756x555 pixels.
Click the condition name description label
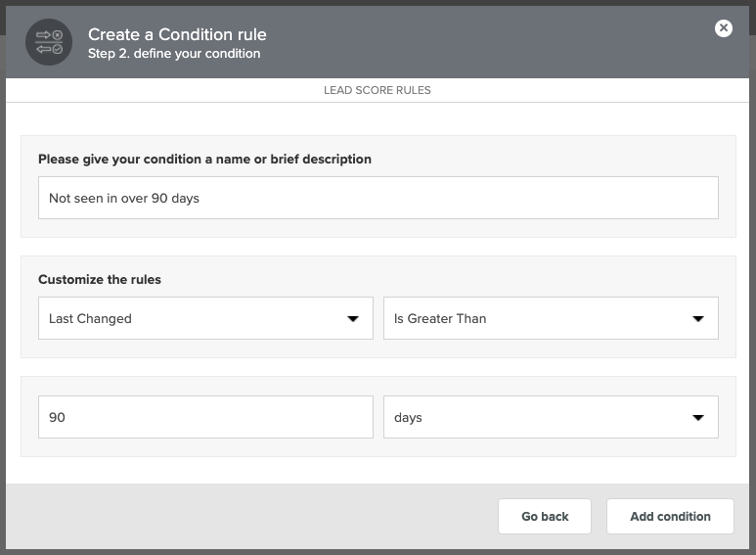pos(204,160)
